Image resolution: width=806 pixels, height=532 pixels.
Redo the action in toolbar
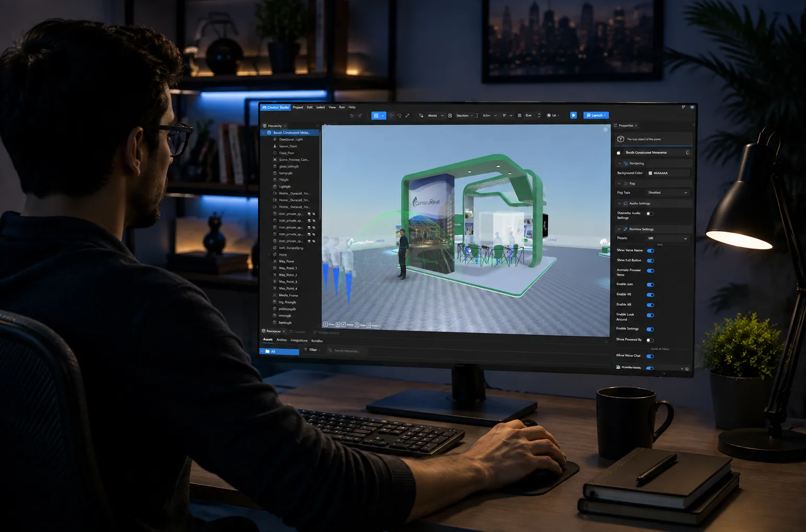[360, 115]
